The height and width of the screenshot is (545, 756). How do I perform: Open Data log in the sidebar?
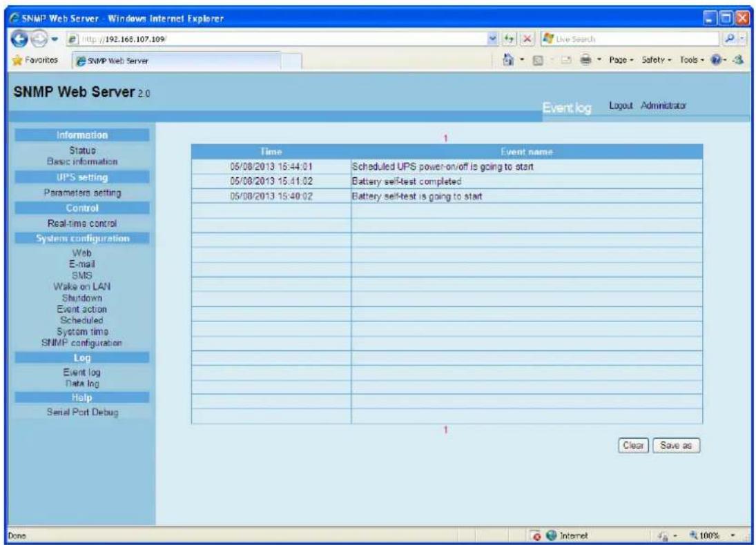click(x=82, y=384)
